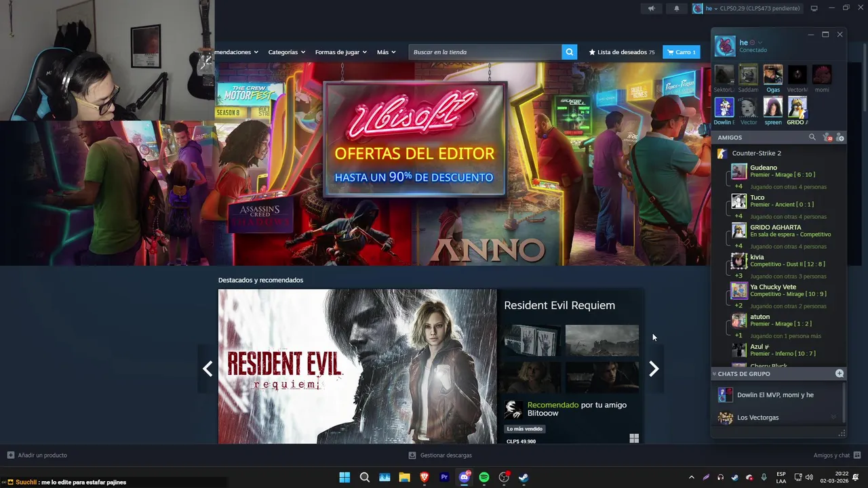Show hidden system tray icons chevron
Viewport: 868px width, 488px height.
pyautogui.click(x=691, y=477)
